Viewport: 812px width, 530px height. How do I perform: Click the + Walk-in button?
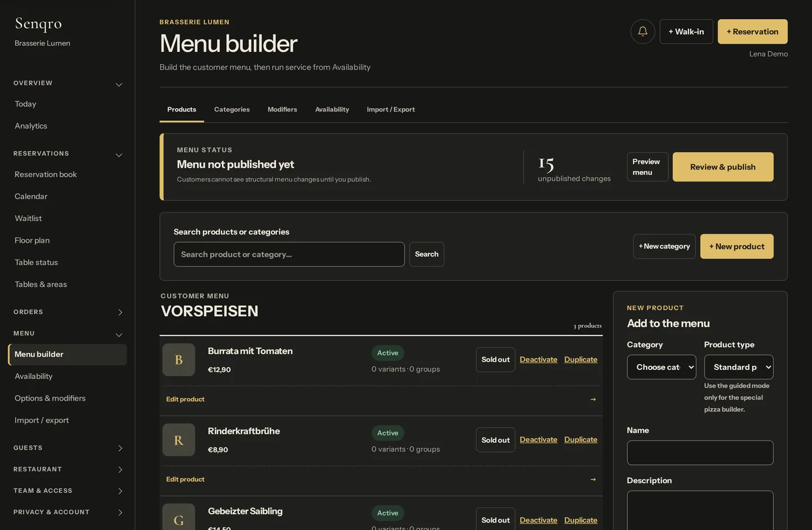(x=686, y=32)
